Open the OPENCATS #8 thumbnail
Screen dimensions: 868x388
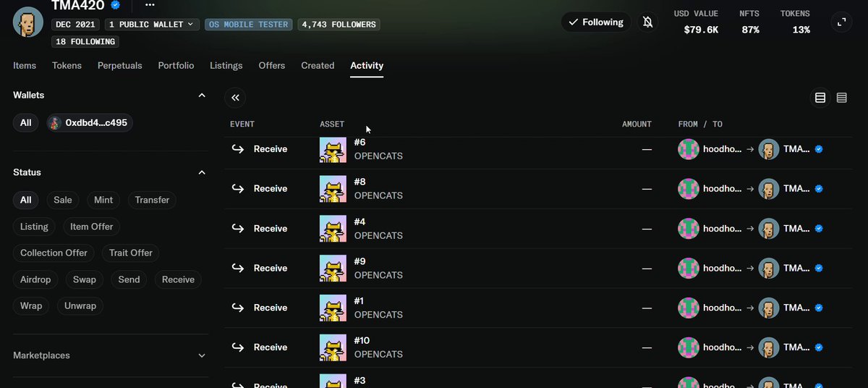(333, 189)
